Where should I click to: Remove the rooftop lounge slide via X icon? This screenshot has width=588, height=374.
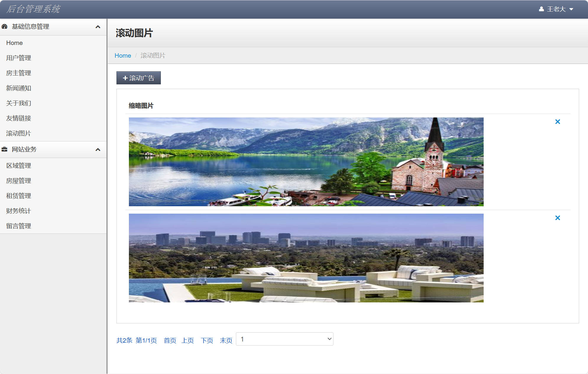[x=558, y=217]
